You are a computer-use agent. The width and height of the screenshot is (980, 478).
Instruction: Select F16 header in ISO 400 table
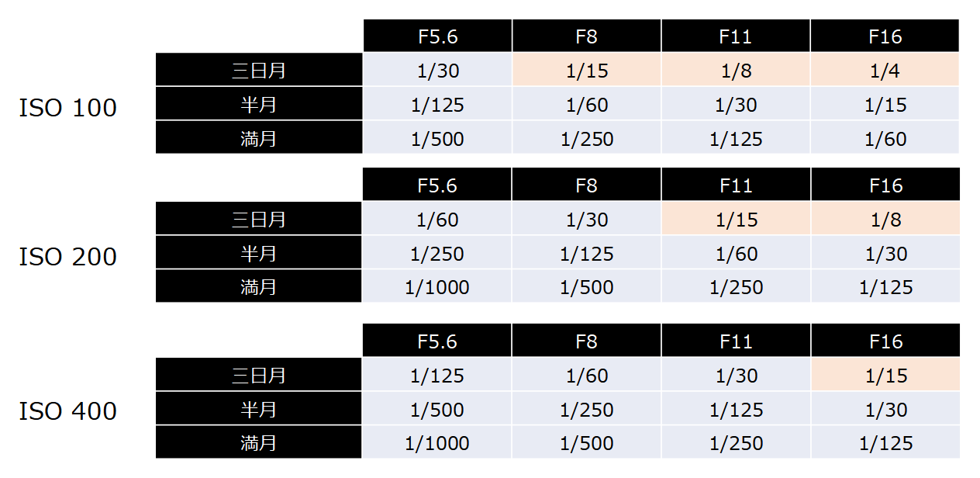pyautogui.click(x=885, y=341)
